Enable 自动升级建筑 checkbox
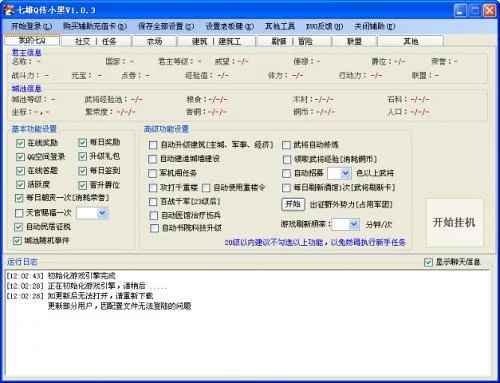Image resolution: width=500 pixels, height=383 pixels. coord(153,145)
